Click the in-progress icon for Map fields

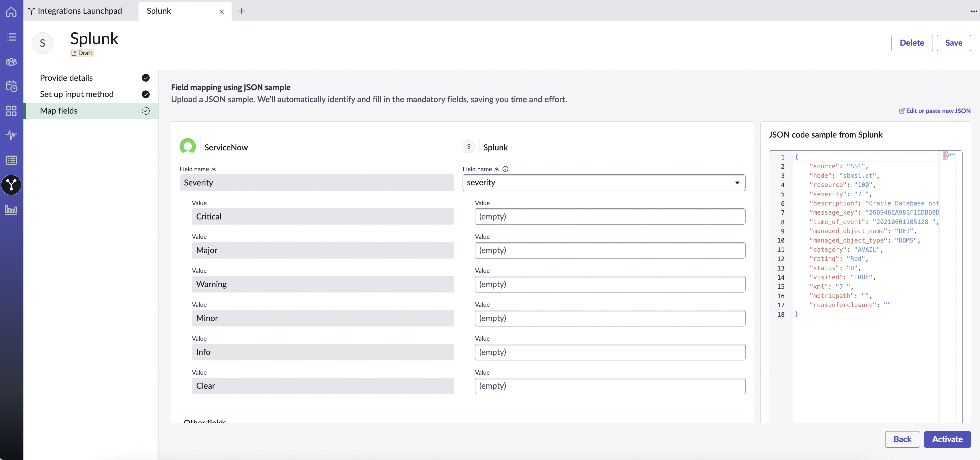(x=146, y=111)
